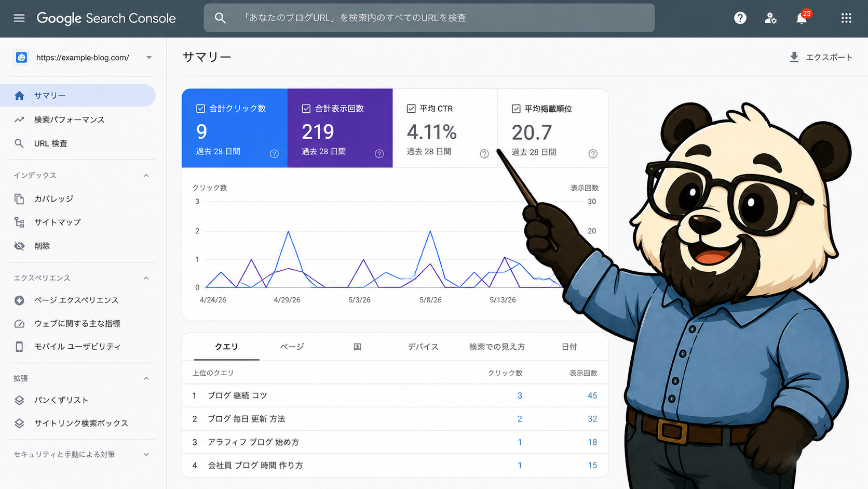
Task: Click the サイトマップ sidebar icon
Action: [x=19, y=222]
